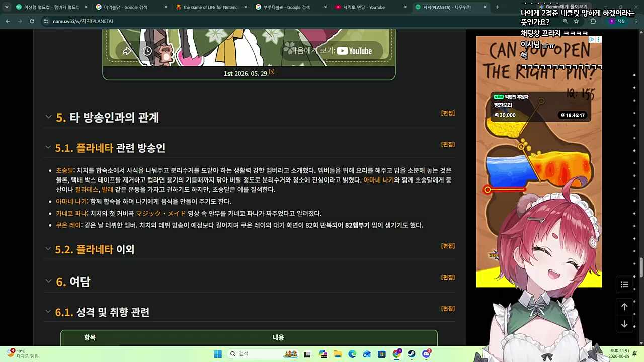This screenshot has width=644, height=362.
Task: Select the 치치(PLANETA) 나무위키 tab
Action: 451,7
